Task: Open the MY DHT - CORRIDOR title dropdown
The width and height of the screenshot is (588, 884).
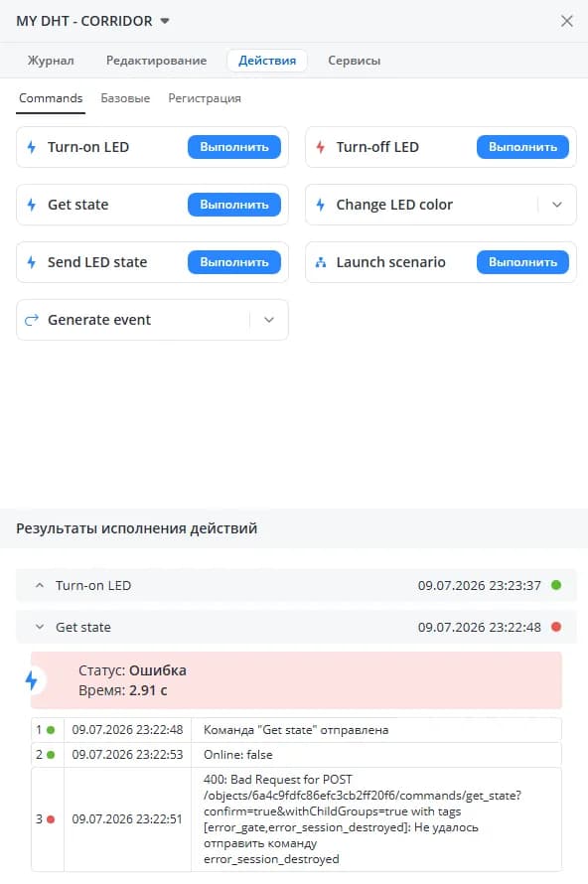Action: click(x=165, y=21)
